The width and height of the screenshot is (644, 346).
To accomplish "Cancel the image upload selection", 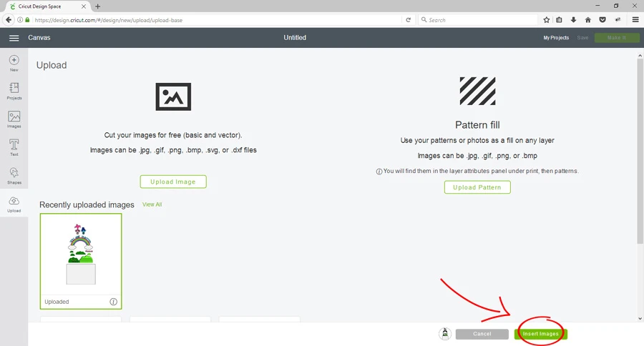I will tap(482, 334).
